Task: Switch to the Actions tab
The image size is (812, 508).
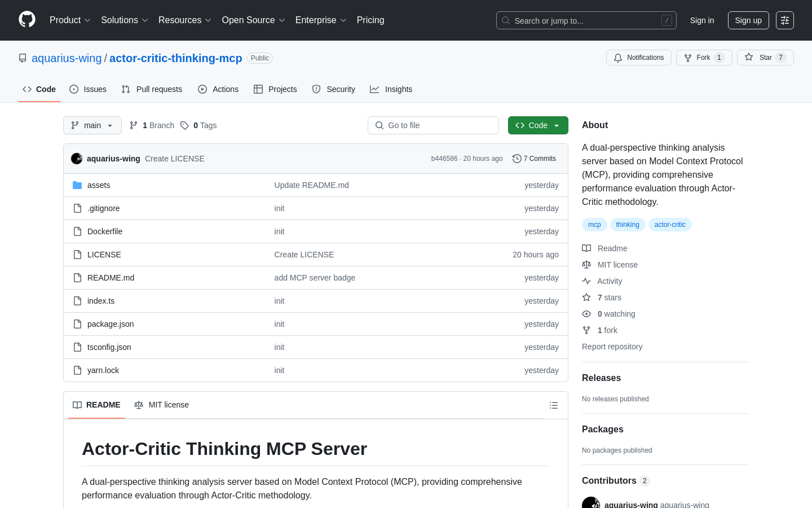Action: tap(218, 89)
